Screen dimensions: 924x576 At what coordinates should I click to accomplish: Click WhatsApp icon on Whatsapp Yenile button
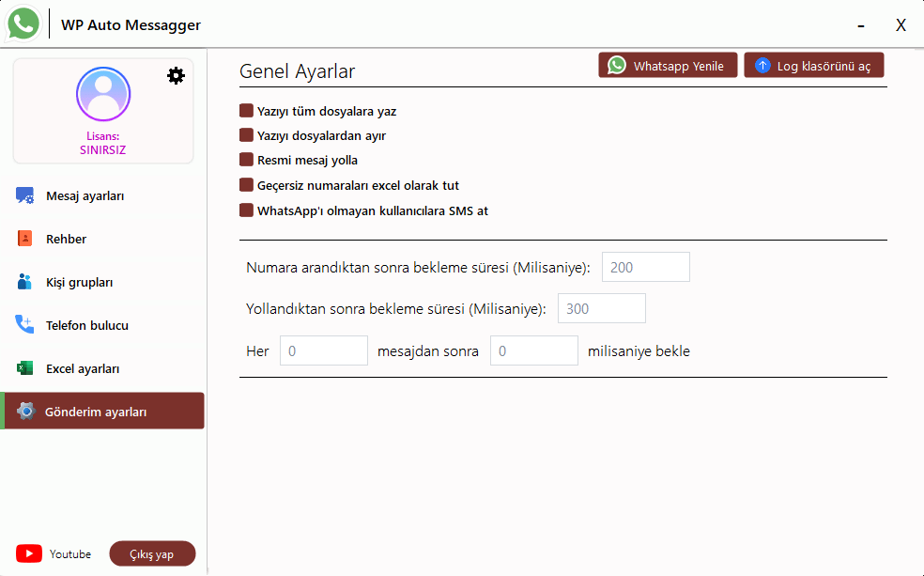[617, 65]
